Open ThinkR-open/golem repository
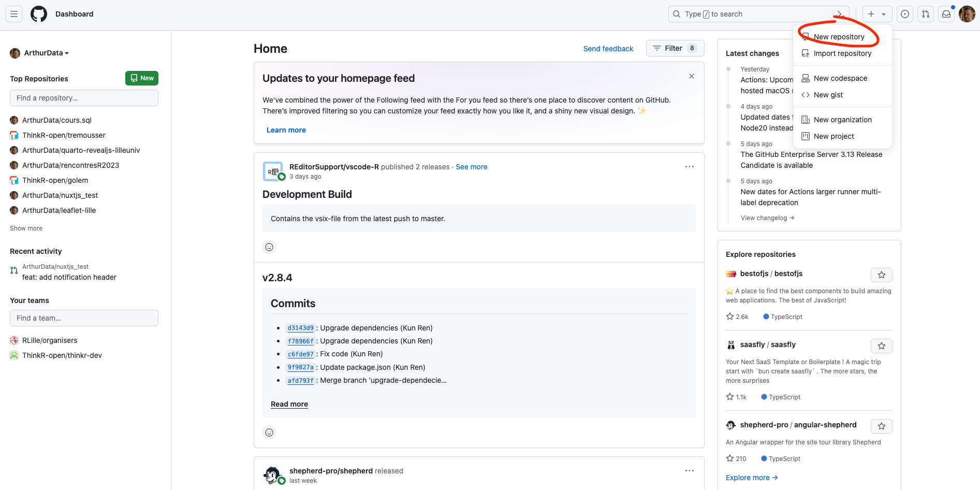Viewport: 980px width, 490px height. pyautogui.click(x=55, y=180)
